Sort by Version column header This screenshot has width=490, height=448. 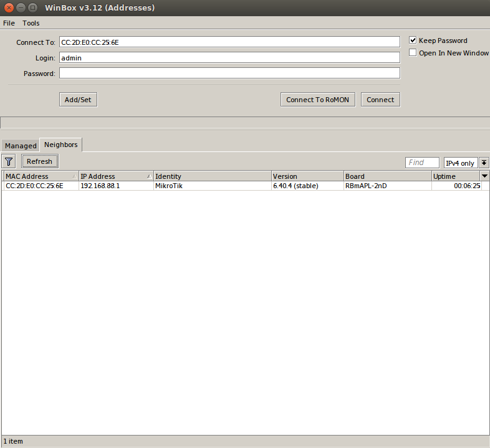tap(307, 176)
